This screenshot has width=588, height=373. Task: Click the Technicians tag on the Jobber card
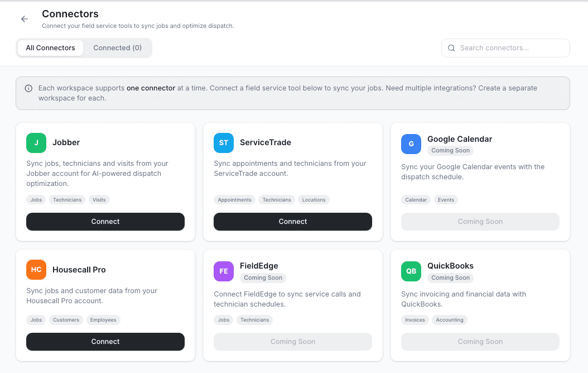[67, 199]
